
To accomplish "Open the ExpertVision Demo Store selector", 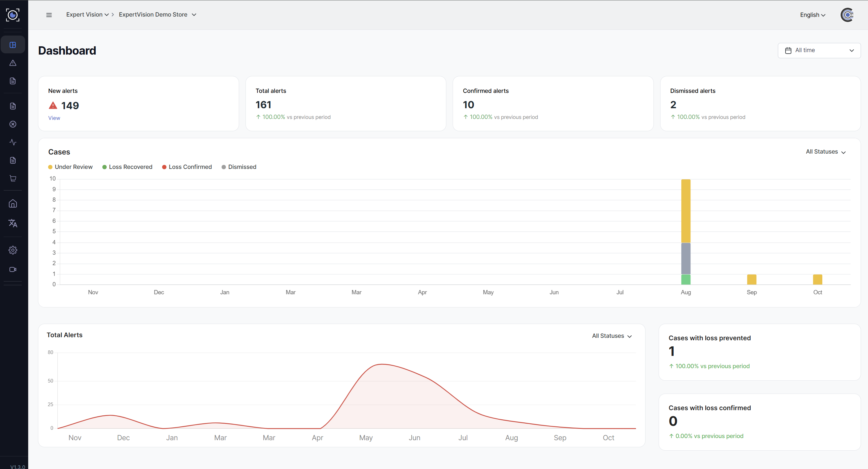I will point(157,15).
